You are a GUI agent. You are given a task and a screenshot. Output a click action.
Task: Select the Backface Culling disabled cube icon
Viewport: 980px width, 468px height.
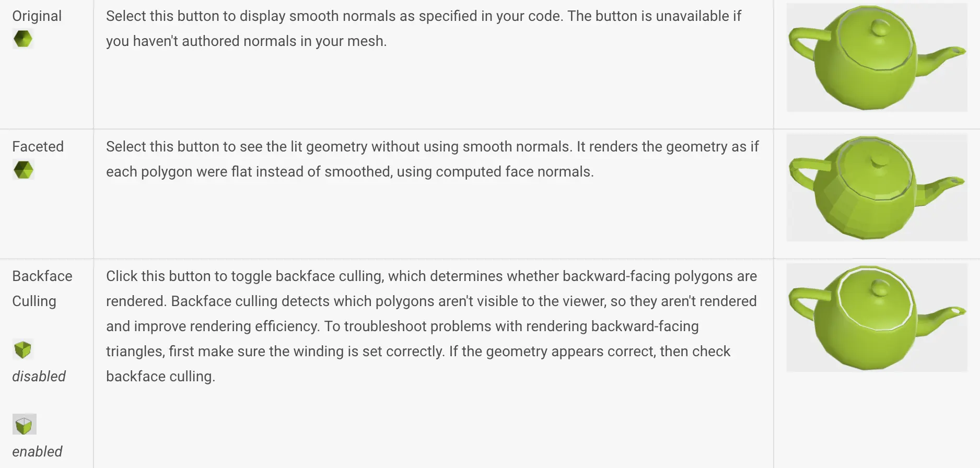(23, 349)
